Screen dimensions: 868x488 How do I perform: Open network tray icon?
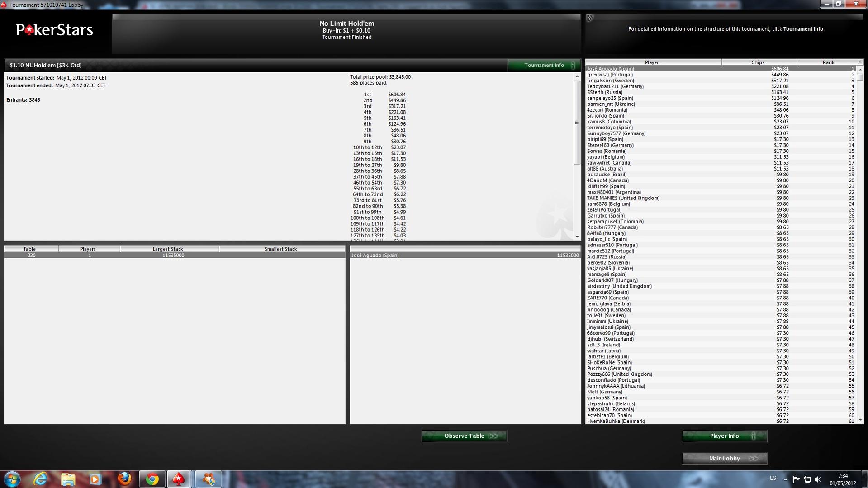pos(807,479)
